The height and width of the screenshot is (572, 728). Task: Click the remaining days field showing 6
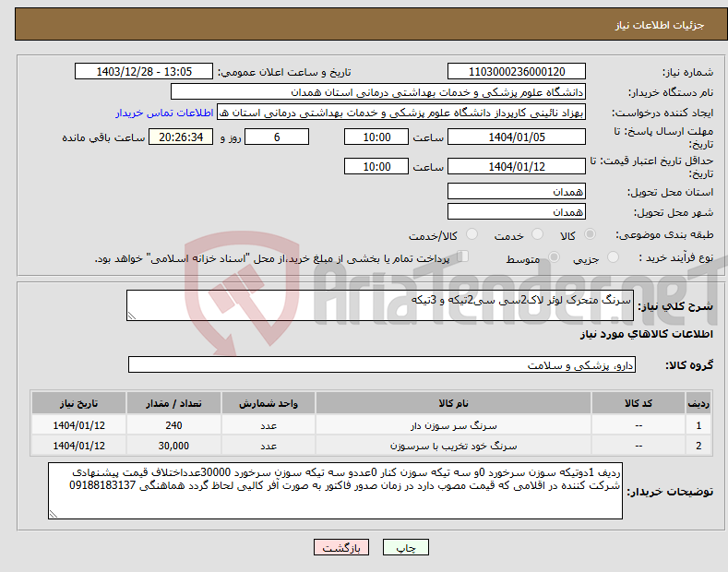coord(277,137)
